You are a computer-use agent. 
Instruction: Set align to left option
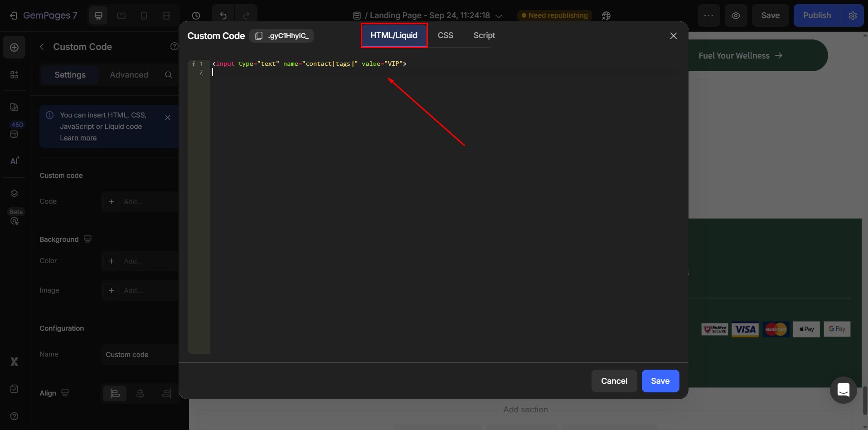point(115,393)
